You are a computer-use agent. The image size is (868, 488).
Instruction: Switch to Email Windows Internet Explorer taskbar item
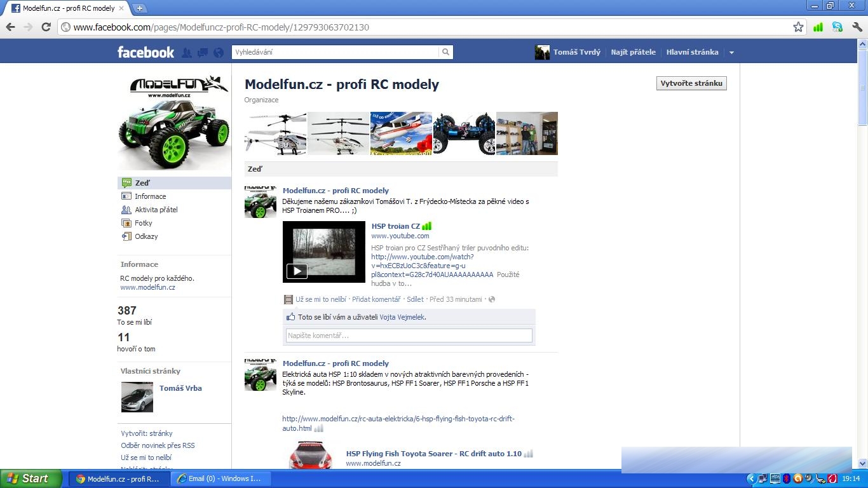[x=220, y=478]
